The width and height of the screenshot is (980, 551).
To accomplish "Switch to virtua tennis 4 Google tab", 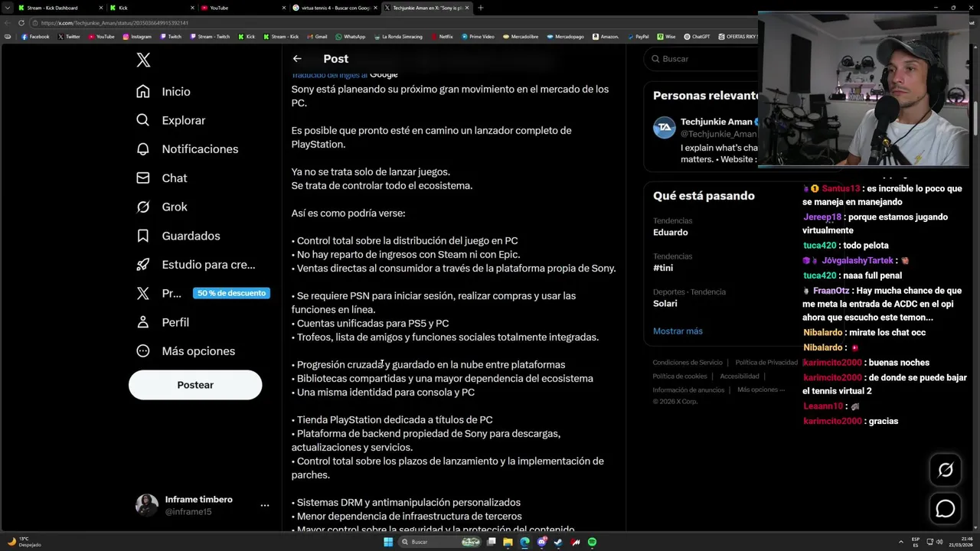I will coord(333,8).
